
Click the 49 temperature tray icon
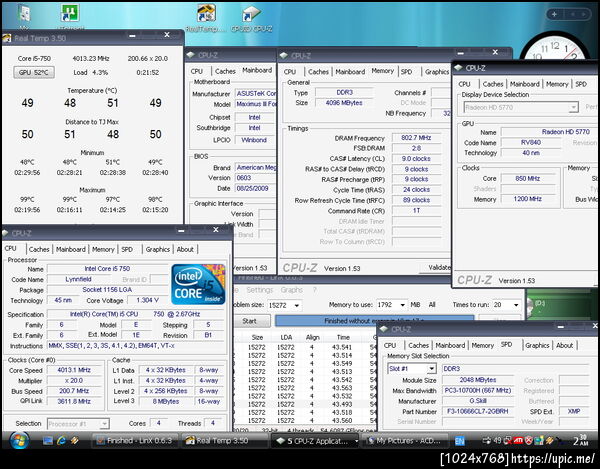[x=497, y=441]
